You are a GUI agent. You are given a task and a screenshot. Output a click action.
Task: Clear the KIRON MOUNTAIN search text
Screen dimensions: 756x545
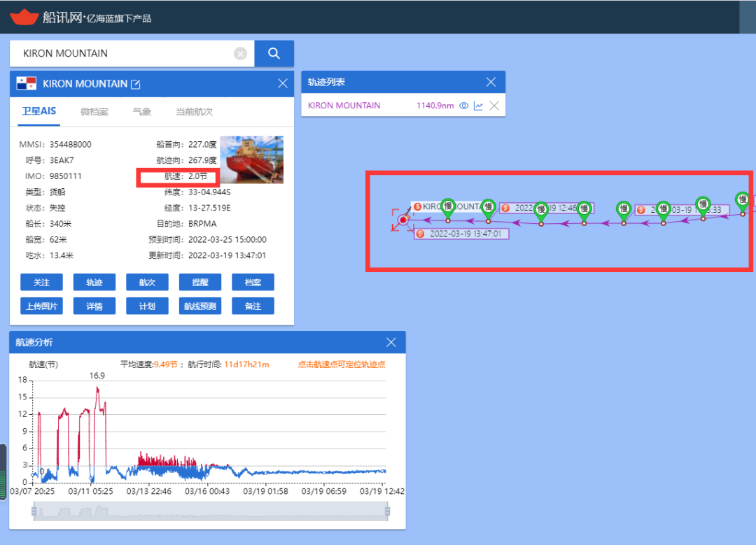click(x=240, y=54)
